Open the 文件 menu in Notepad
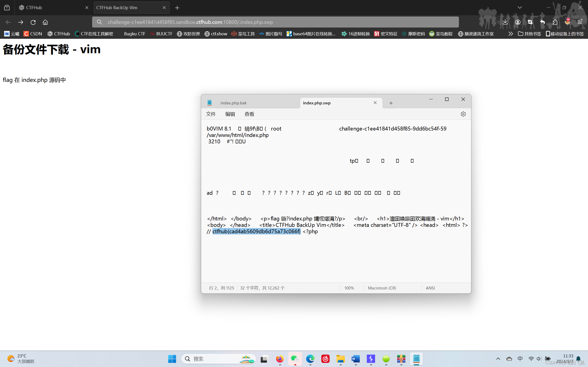 211,114
